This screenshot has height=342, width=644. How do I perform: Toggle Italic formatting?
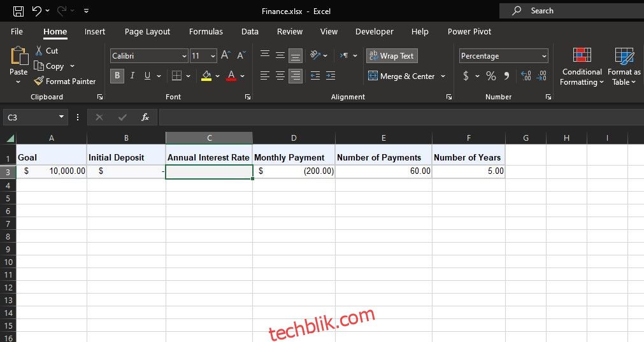(132, 76)
